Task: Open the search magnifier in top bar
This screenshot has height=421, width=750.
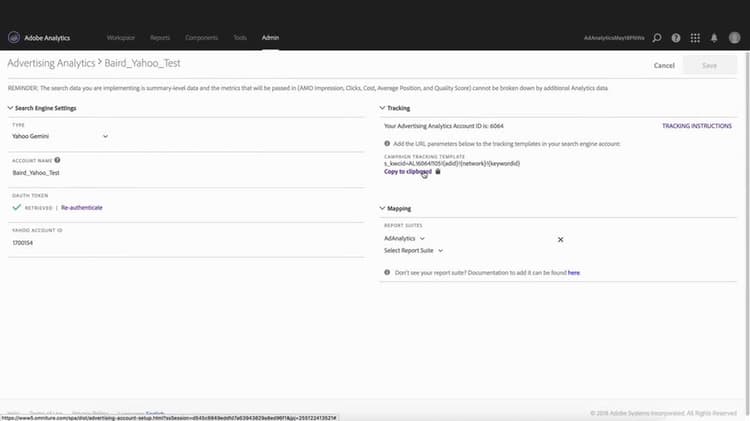Action: 657,38
